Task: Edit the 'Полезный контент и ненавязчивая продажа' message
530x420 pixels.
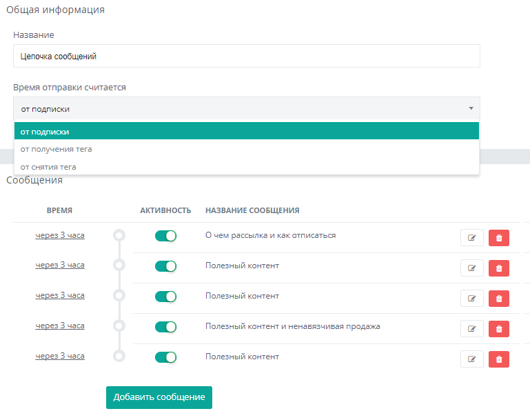Action: point(472,329)
